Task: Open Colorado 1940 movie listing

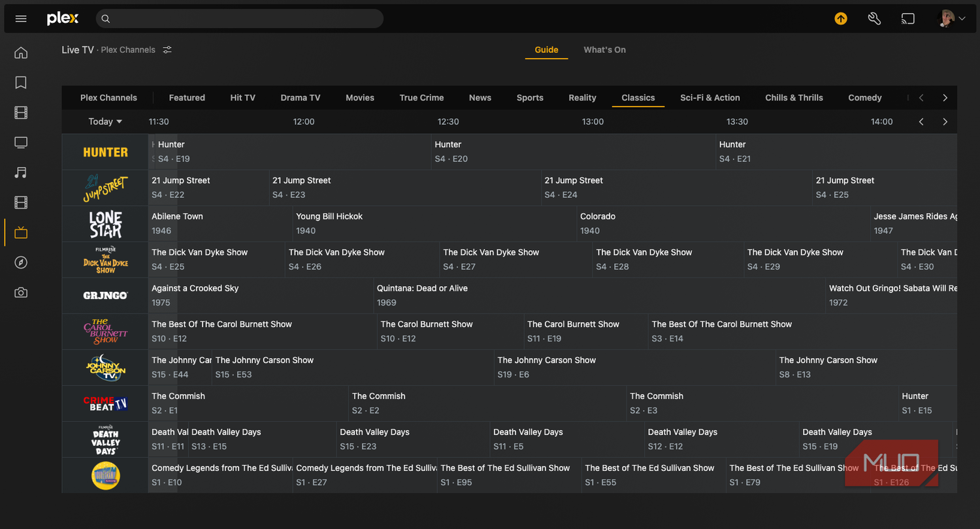Action: [723, 224]
